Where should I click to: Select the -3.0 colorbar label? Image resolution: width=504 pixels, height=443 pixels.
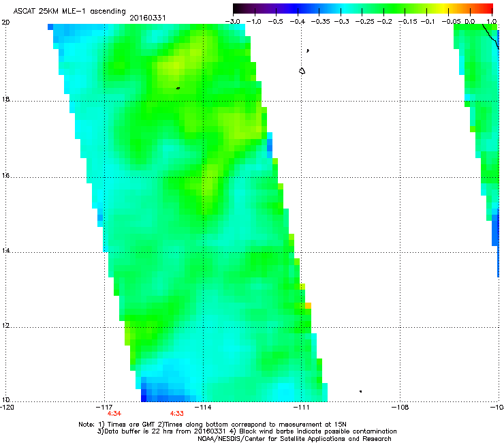(x=233, y=22)
